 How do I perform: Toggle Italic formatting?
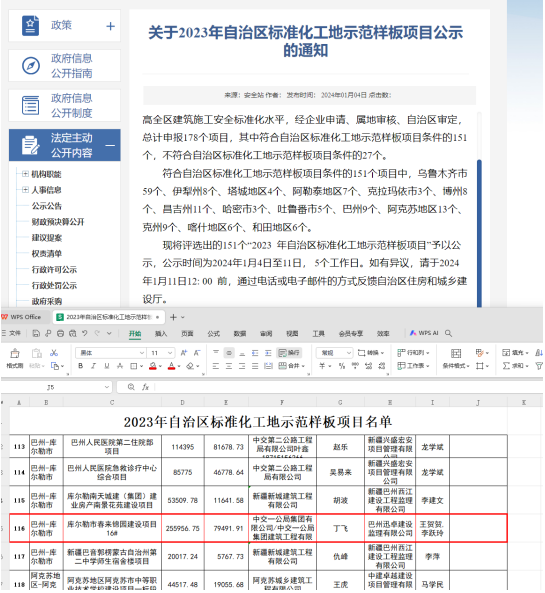[93, 366]
